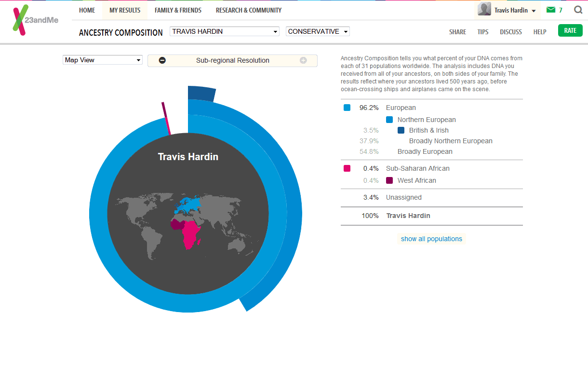Image resolution: width=588 pixels, height=368 pixels.
Task: Click the British & Irish color swatch
Action: 401,130
